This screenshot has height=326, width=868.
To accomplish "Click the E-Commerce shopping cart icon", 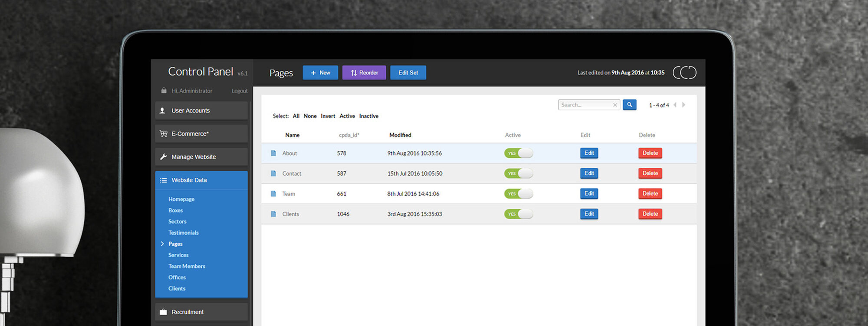I will (164, 134).
